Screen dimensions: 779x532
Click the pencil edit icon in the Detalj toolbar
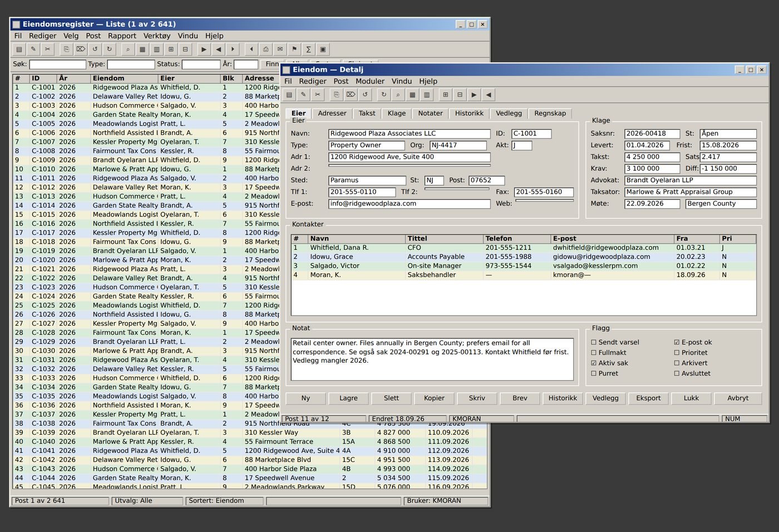click(x=303, y=95)
